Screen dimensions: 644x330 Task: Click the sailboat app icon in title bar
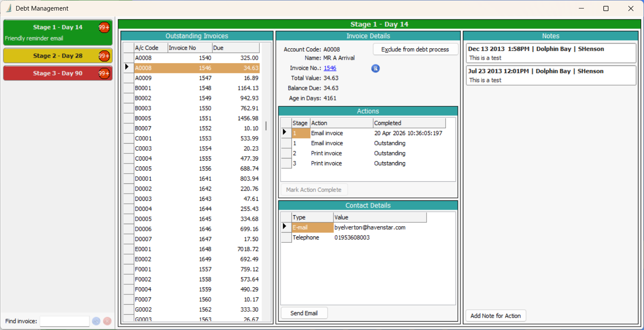point(8,8)
